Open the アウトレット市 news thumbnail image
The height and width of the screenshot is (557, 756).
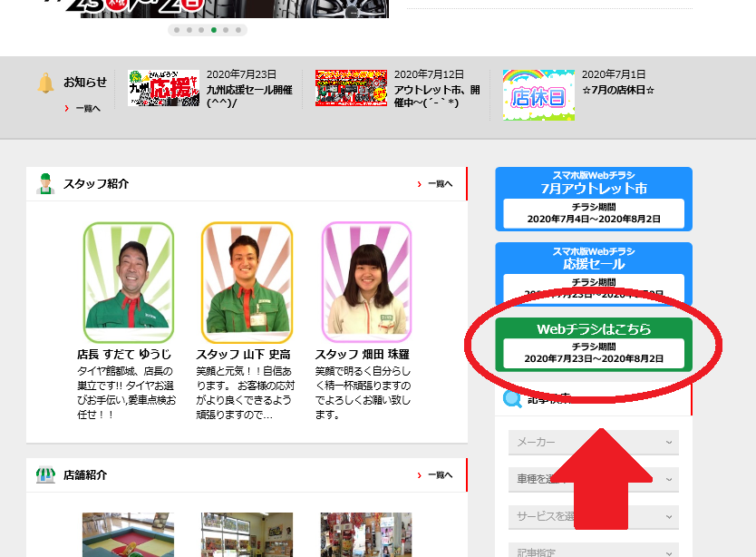coord(351,89)
